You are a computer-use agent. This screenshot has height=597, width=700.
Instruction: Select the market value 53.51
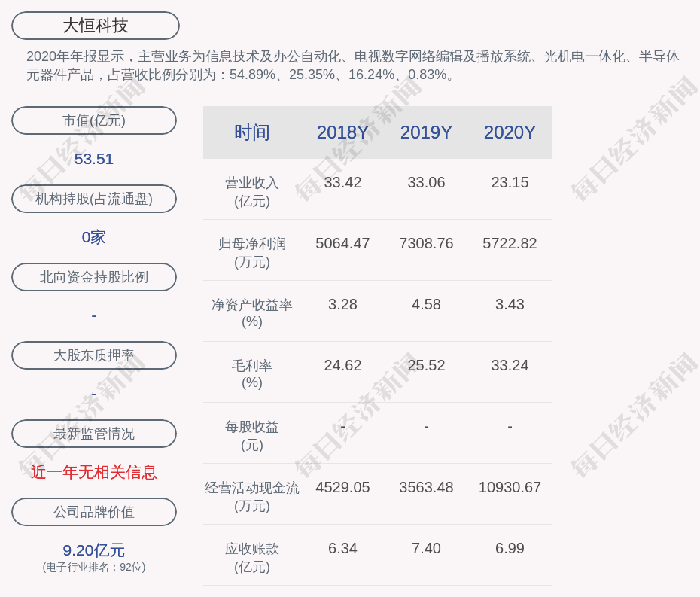coord(94,159)
